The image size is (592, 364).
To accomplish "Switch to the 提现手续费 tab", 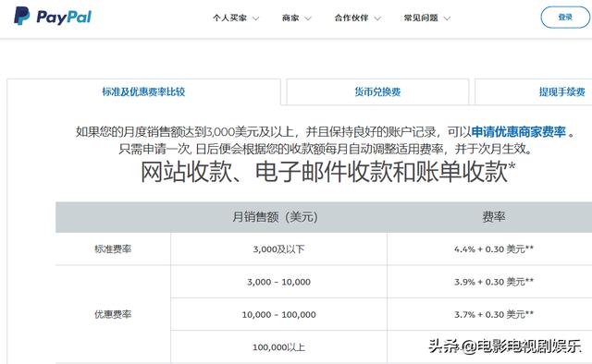I will click(533, 91).
